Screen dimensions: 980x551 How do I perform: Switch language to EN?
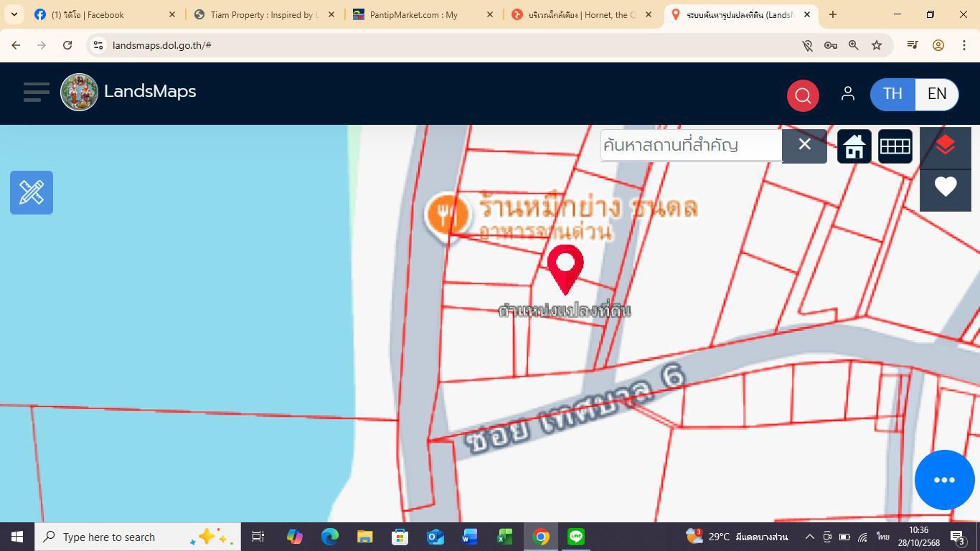point(936,94)
